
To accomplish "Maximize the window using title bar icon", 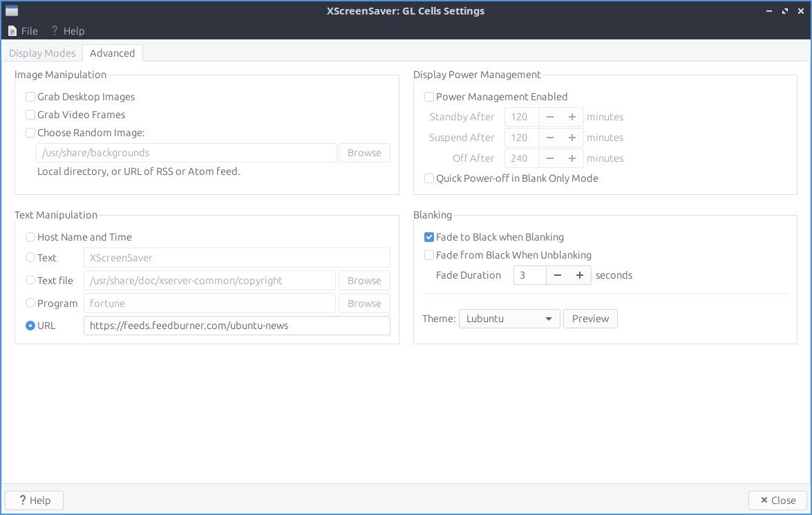I will point(784,11).
